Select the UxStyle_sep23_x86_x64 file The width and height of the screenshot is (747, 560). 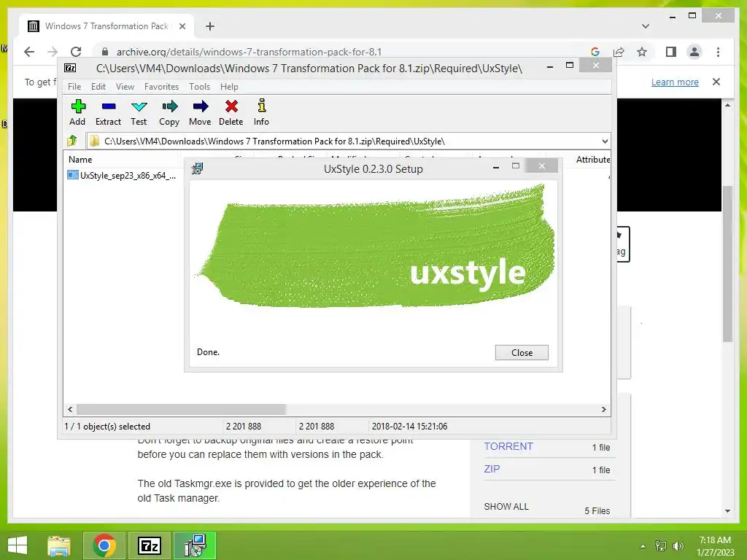122,175
